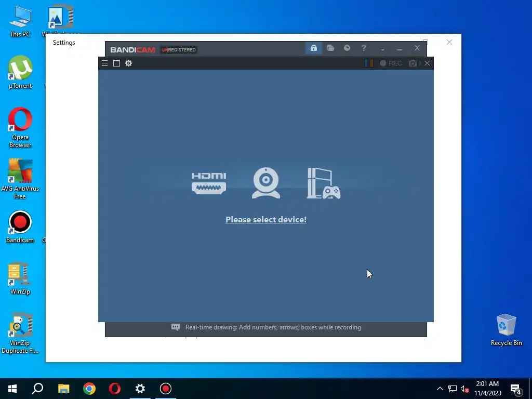Screen dimensions: 532x399
Task: Click the Bandicam lock icon
Action: click(313, 48)
